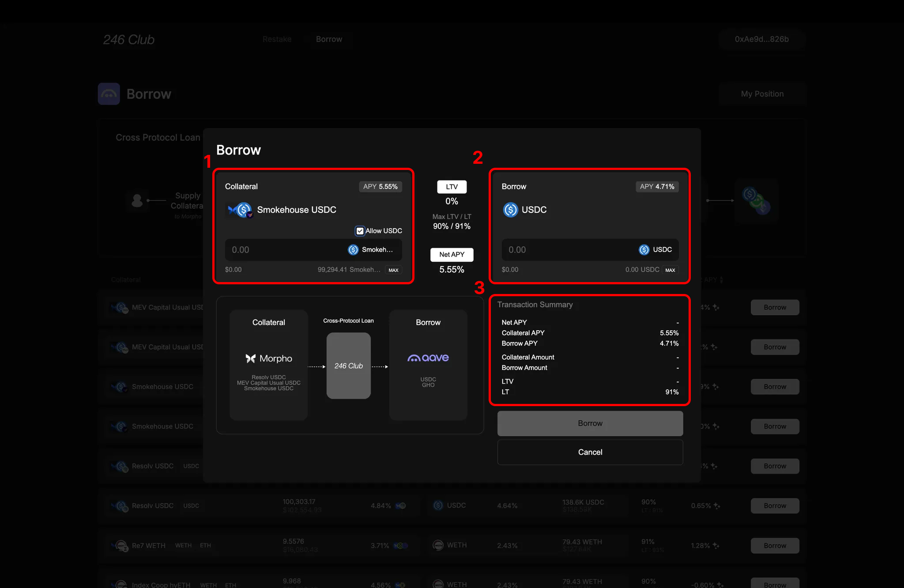Click the Aave logo in borrow diagram
This screenshot has height=588, width=904.
tap(428, 358)
